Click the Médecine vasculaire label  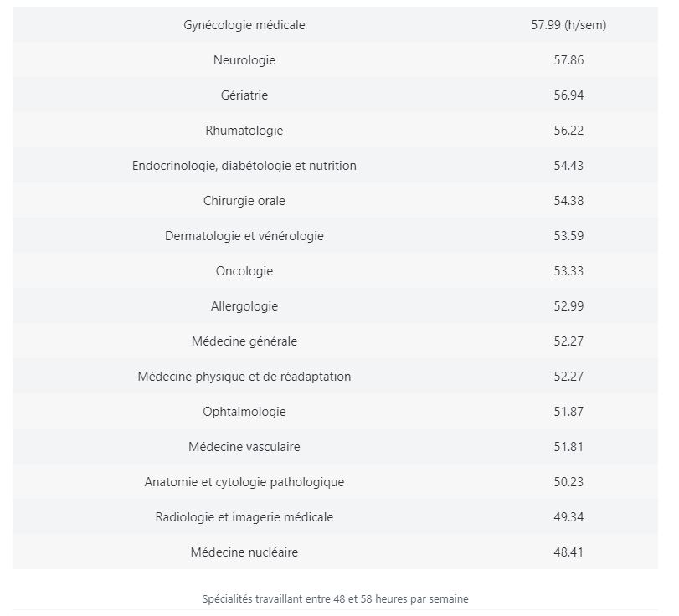coord(244,447)
